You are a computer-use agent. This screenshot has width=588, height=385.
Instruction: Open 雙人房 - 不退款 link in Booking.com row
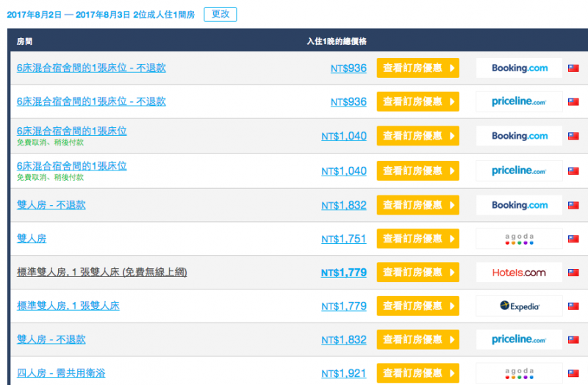click(51, 205)
